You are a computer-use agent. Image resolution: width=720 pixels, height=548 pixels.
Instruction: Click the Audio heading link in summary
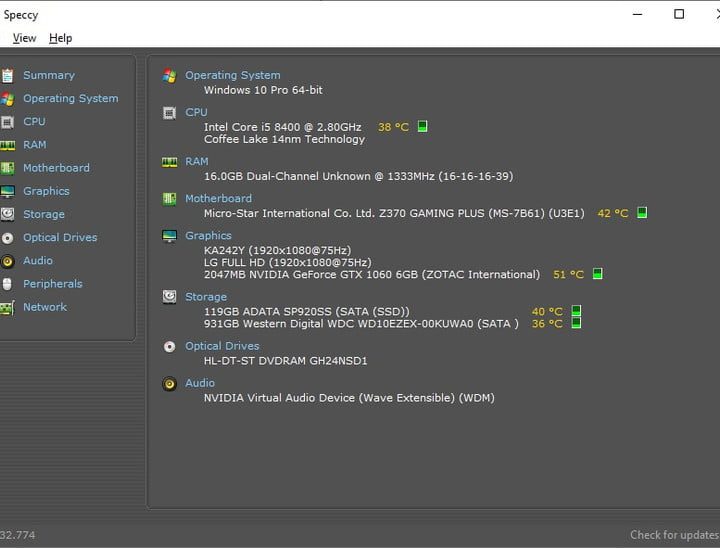tap(200, 383)
